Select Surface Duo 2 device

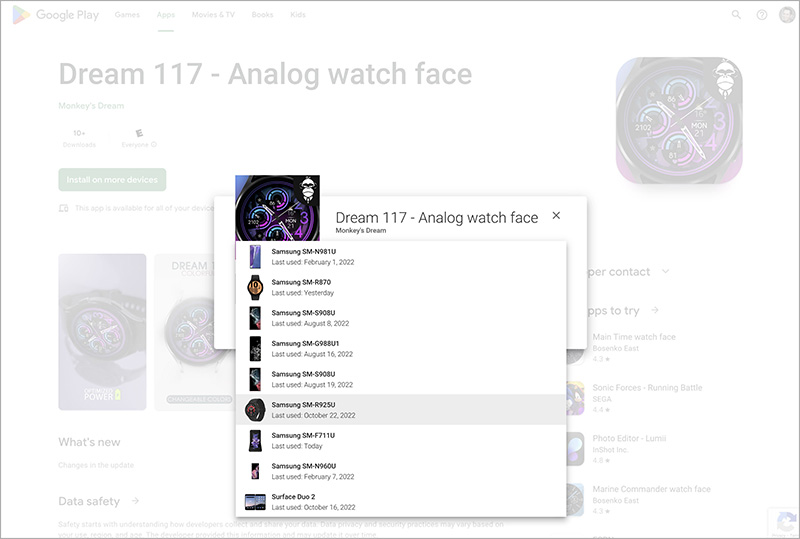(401, 501)
